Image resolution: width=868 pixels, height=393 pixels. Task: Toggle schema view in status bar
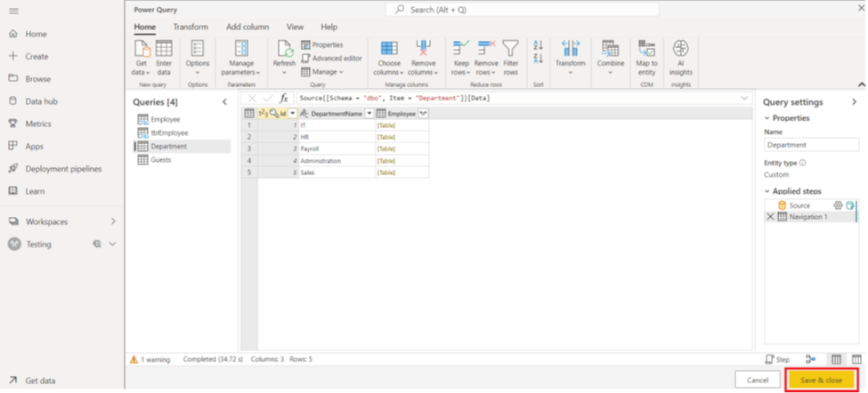pyautogui.click(x=856, y=359)
